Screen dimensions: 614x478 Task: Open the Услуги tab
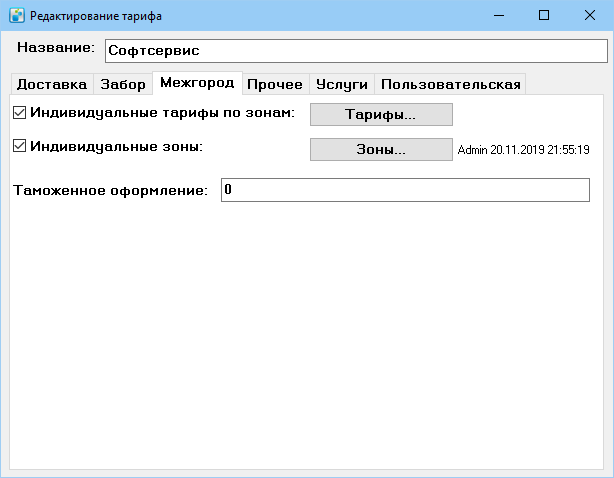pos(341,84)
